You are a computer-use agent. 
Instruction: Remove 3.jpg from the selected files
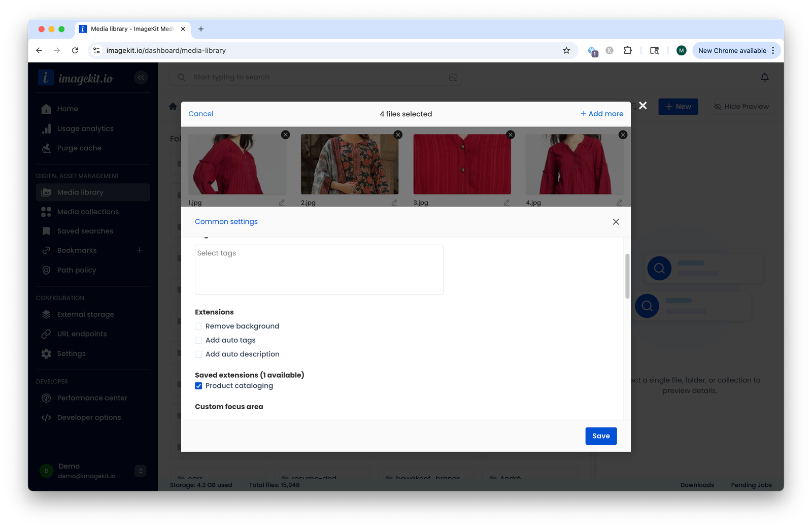[511, 135]
